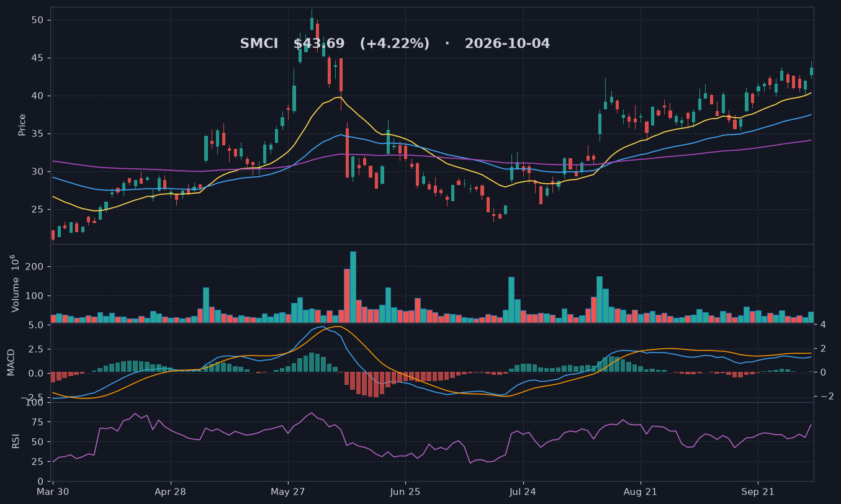Click the Price y-axis label
The image size is (841, 504).
(x=22, y=125)
